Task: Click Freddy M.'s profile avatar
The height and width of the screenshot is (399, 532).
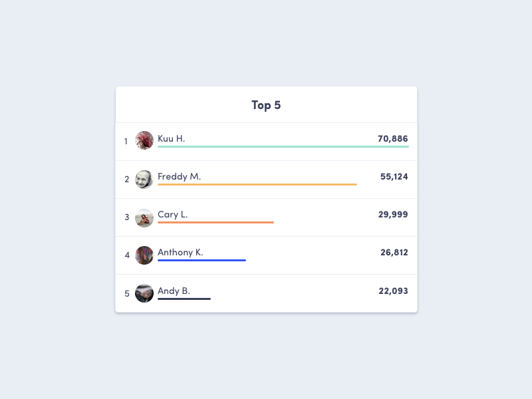Action: tap(144, 179)
